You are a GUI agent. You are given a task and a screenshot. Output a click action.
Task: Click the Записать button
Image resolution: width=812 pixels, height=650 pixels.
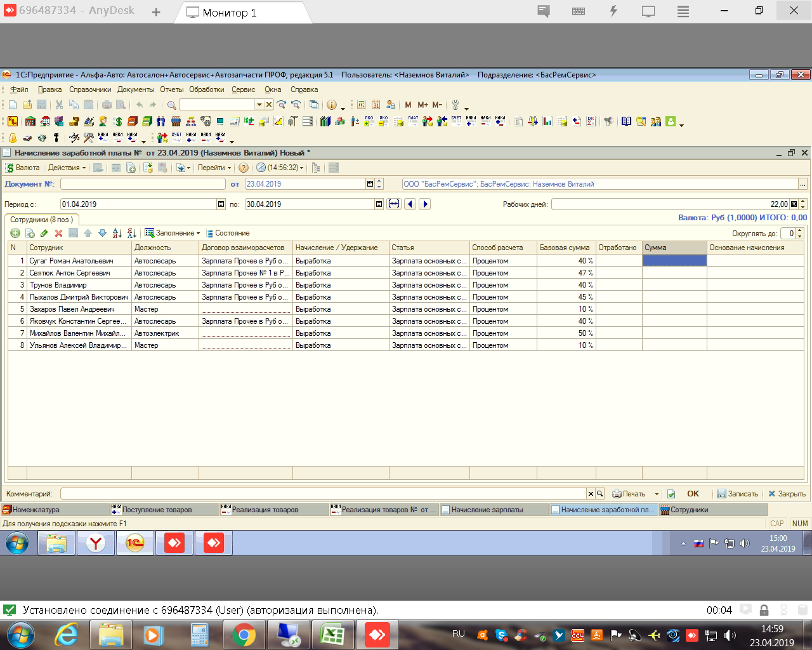[737, 494]
